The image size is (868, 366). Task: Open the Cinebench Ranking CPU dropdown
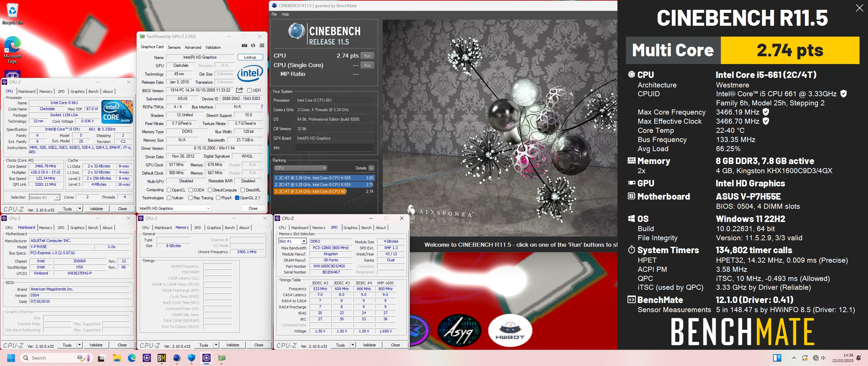point(300,168)
